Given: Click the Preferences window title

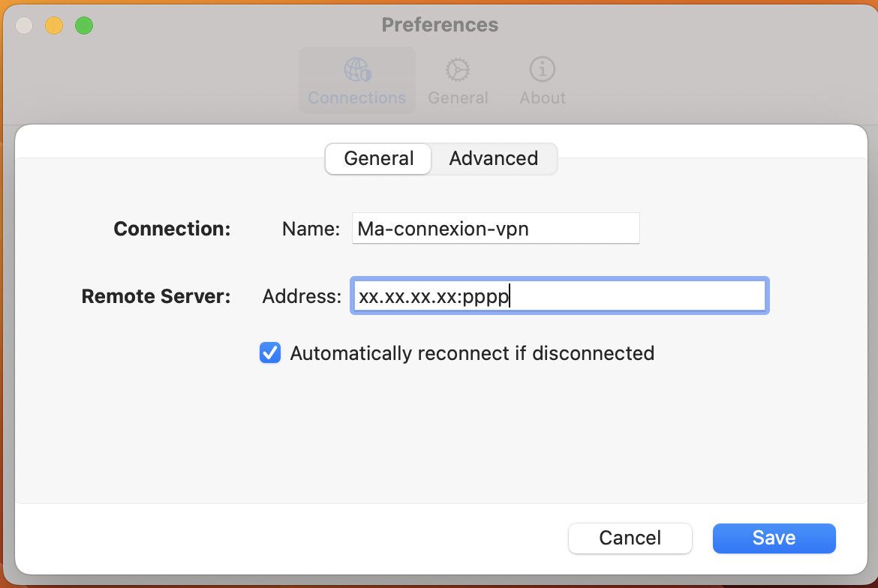Looking at the screenshot, I should coord(440,25).
